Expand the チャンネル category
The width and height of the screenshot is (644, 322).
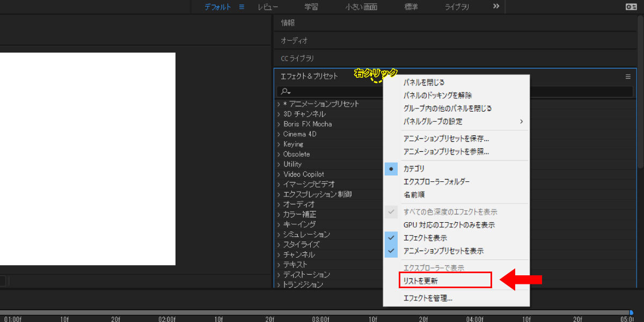point(279,255)
